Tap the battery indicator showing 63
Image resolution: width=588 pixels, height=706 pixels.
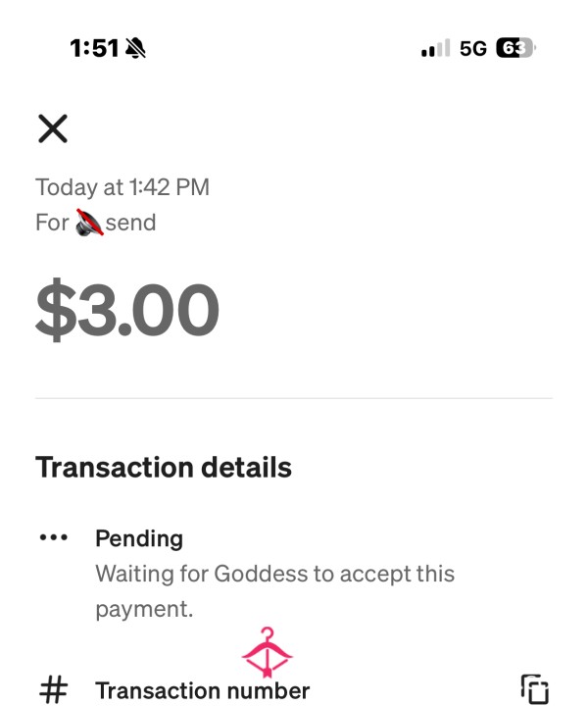click(515, 48)
